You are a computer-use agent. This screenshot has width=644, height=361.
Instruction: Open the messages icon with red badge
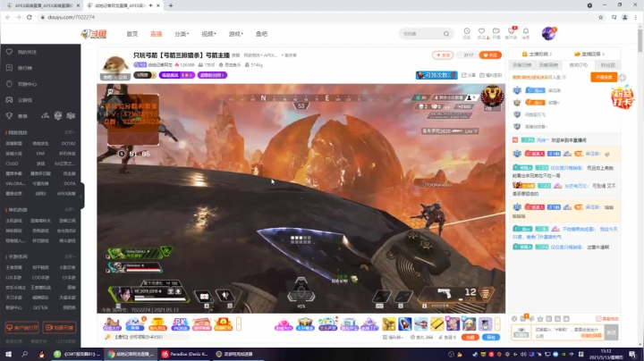[512, 33]
